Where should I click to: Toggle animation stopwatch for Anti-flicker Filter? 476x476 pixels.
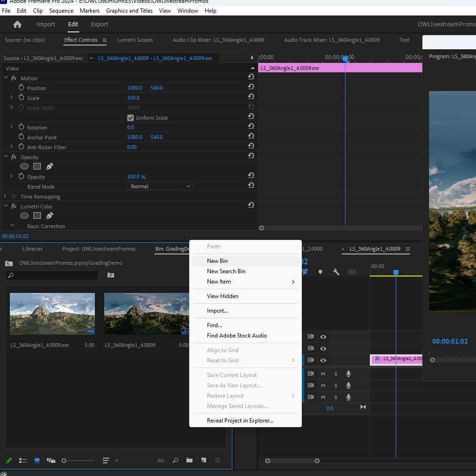click(21, 146)
